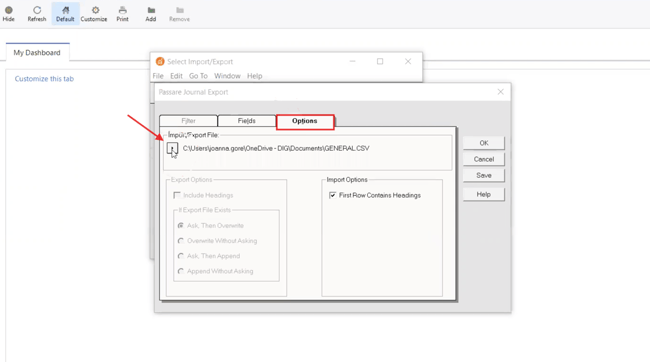Click the Cancel button

click(x=484, y=159)
